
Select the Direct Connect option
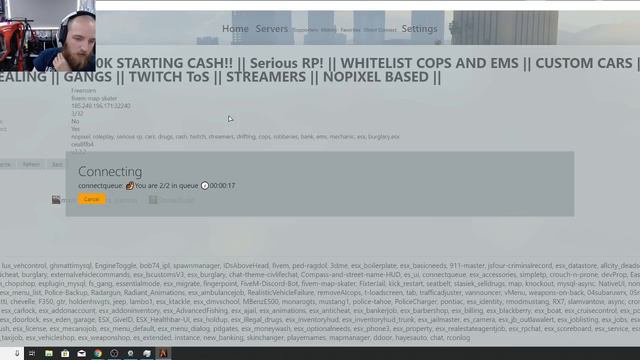tap(380, 30)
